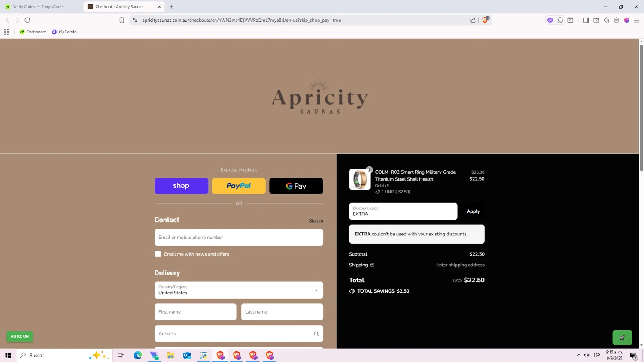Reload the checkout page

click(27, 20)
